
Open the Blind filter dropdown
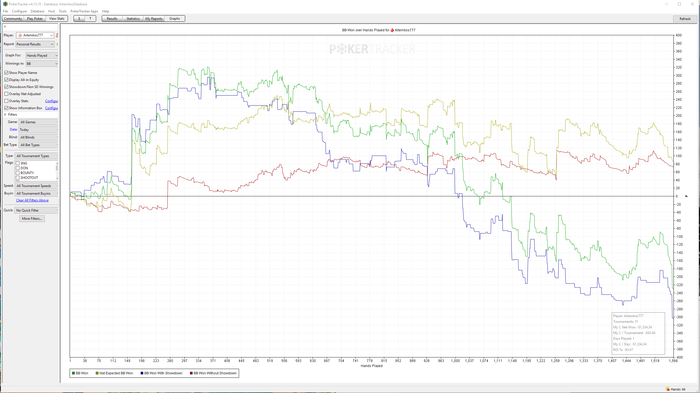[38, 137]
